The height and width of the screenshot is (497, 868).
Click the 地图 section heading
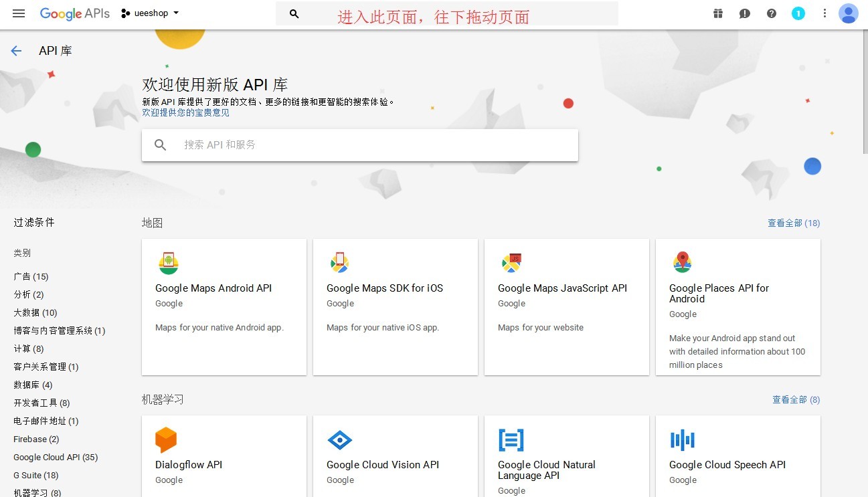point(153,223)
